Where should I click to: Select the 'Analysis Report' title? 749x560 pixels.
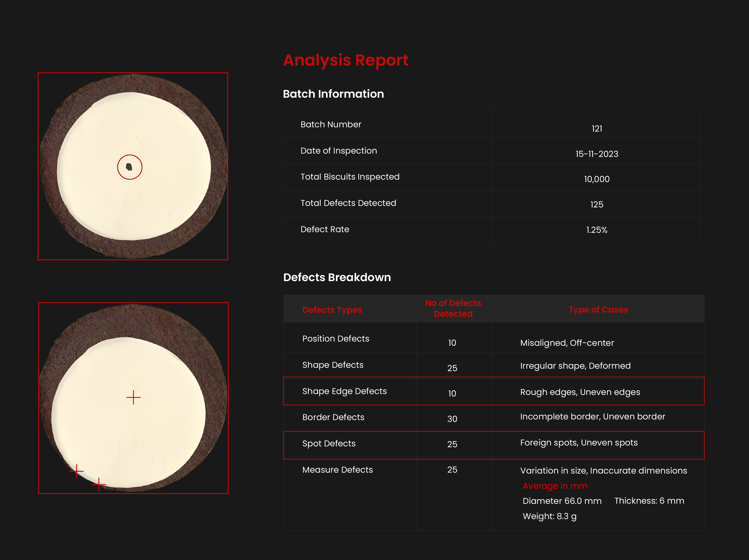pyautogui.click(x=346, y=61)
